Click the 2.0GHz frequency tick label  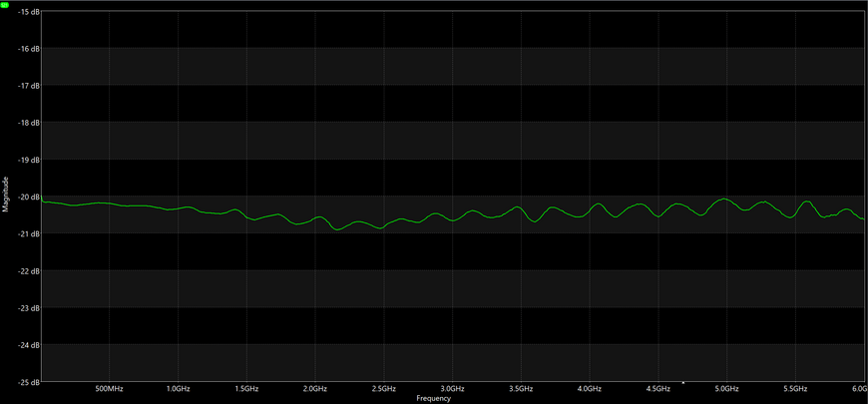point(315,389)
